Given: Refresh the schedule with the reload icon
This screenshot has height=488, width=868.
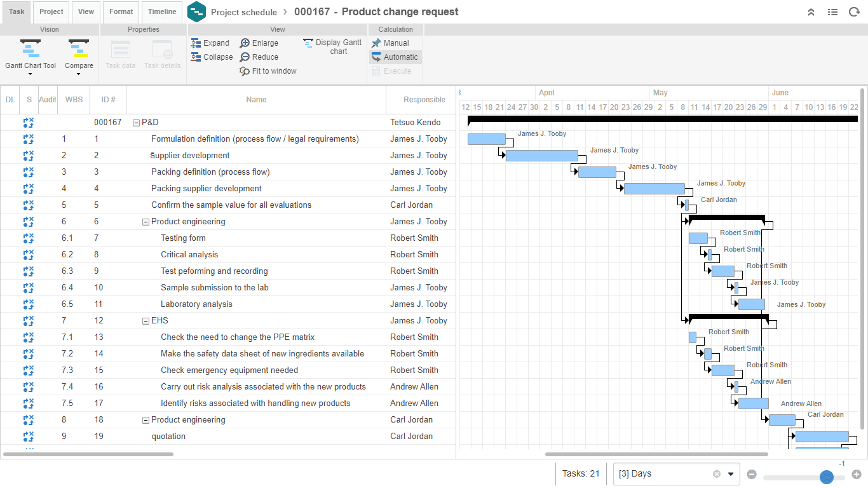Looking at the screenshot, I should (854, 11).
